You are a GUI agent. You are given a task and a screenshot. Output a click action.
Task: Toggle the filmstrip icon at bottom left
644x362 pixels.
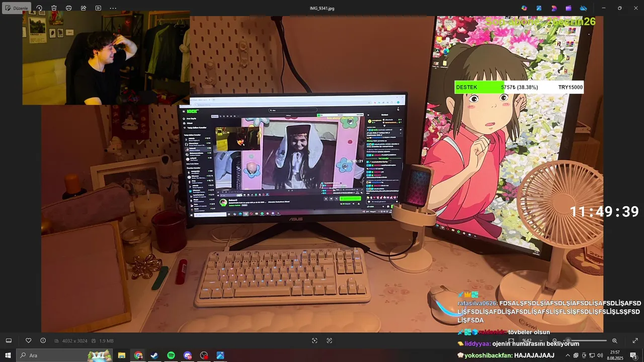(9, 340)
